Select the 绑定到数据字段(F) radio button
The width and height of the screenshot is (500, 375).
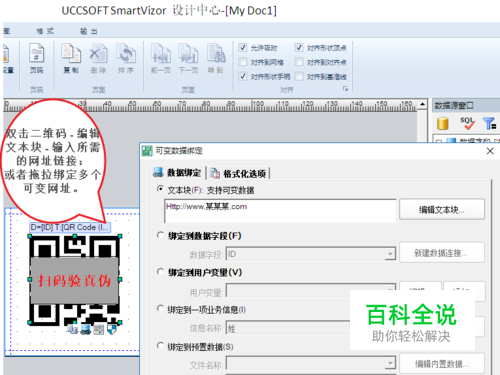[160, 235]
